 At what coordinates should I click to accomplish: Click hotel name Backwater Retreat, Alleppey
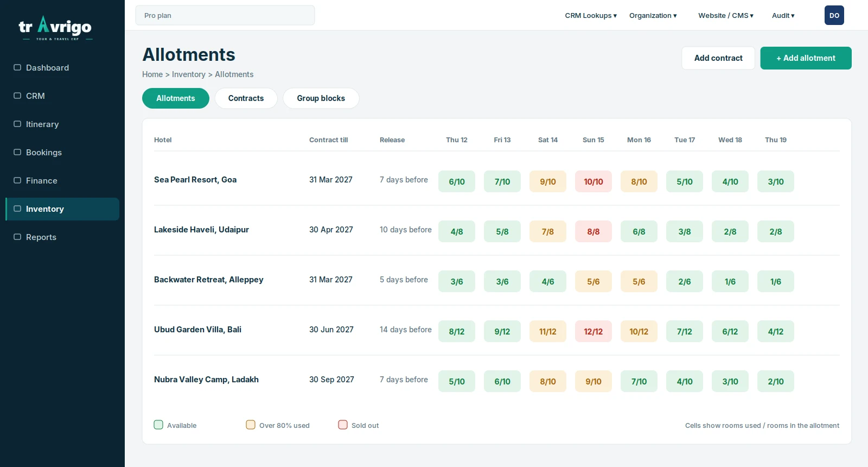click(x=209, y=280)
